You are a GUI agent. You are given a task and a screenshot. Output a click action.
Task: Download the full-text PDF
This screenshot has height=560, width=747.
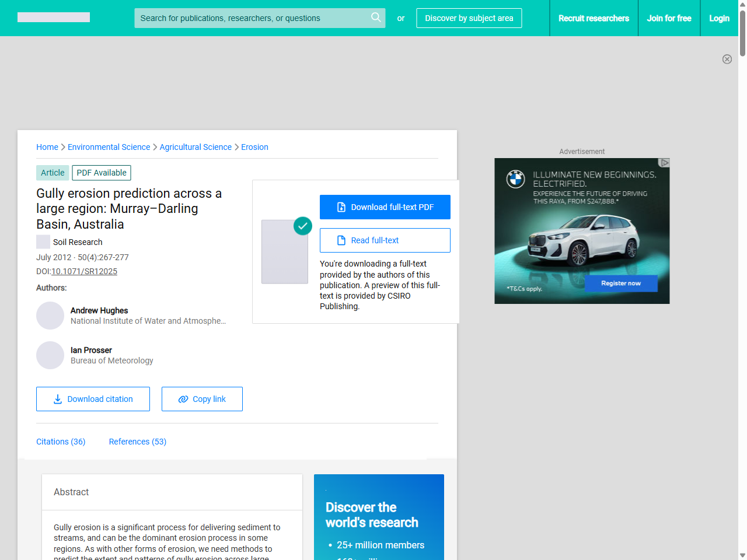[385, 207]
